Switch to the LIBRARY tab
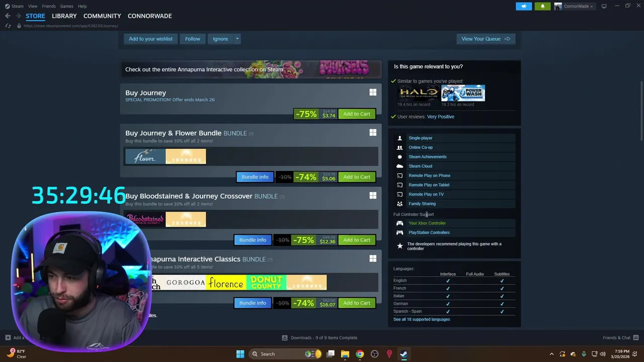 point(64,16)
